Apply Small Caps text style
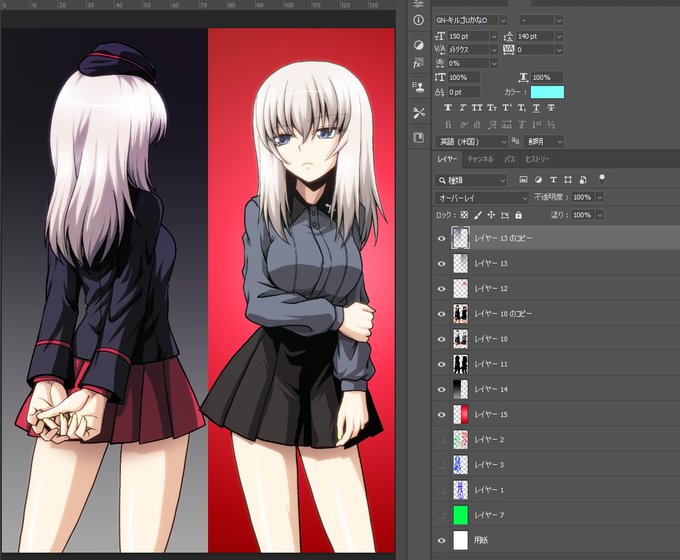Image resolution: width=680 pixels, height=560 pixels. 492,108
